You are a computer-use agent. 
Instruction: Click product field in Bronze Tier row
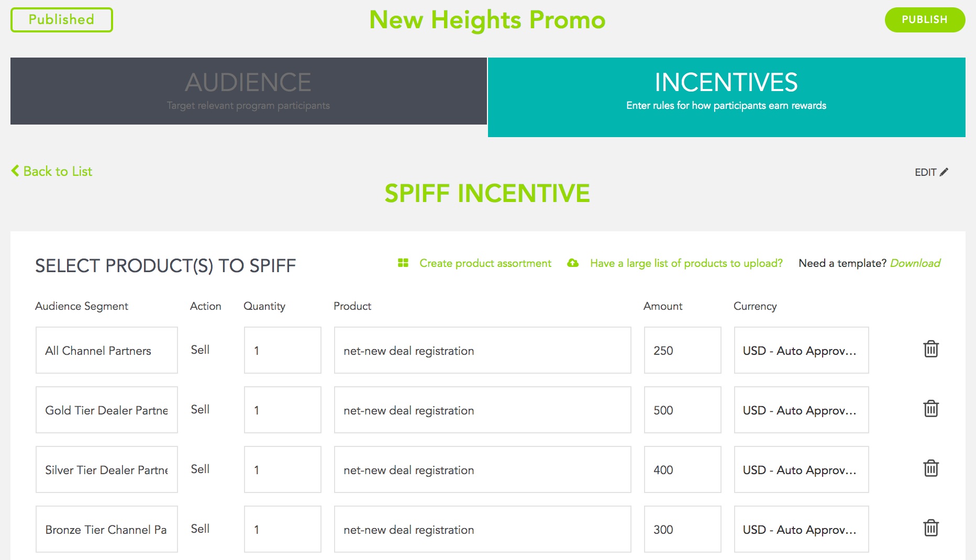[482, 529]
